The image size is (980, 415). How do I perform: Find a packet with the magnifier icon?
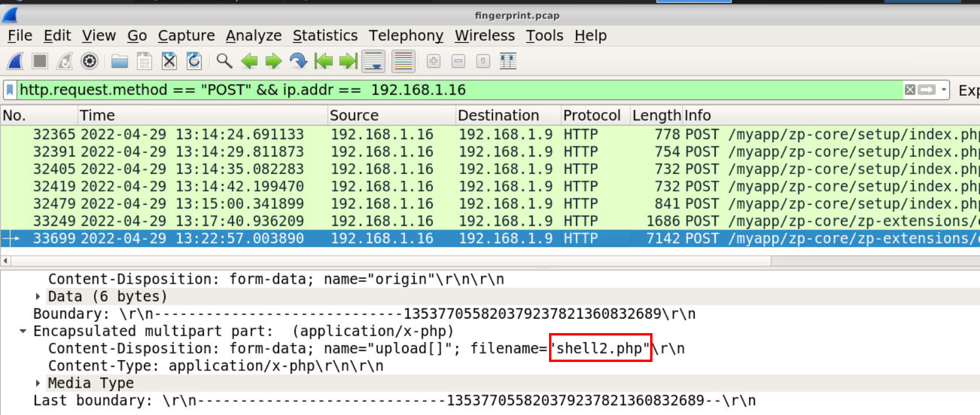(225, 61)
